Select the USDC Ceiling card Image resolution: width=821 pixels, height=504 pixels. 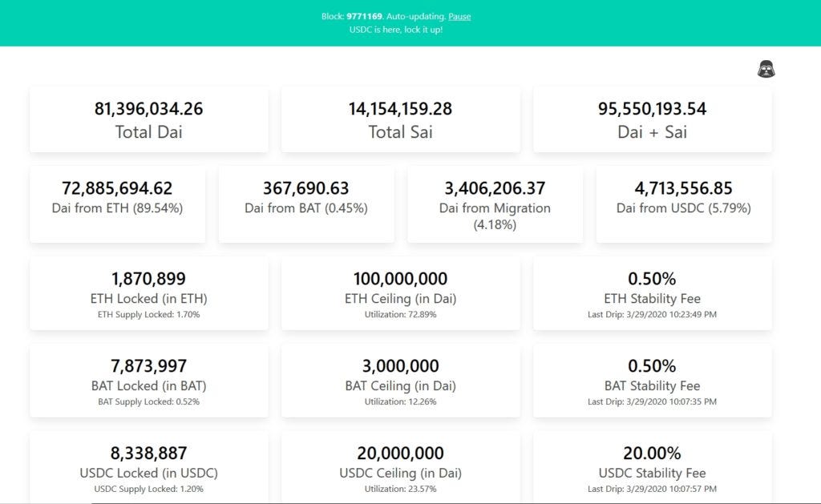click(x=400, y=467)
